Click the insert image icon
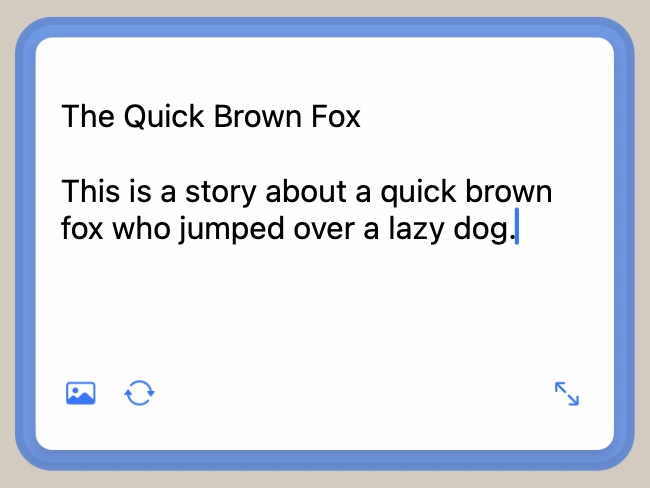The width and height of the screenshot is (650, 488). (x=80, y=393)
